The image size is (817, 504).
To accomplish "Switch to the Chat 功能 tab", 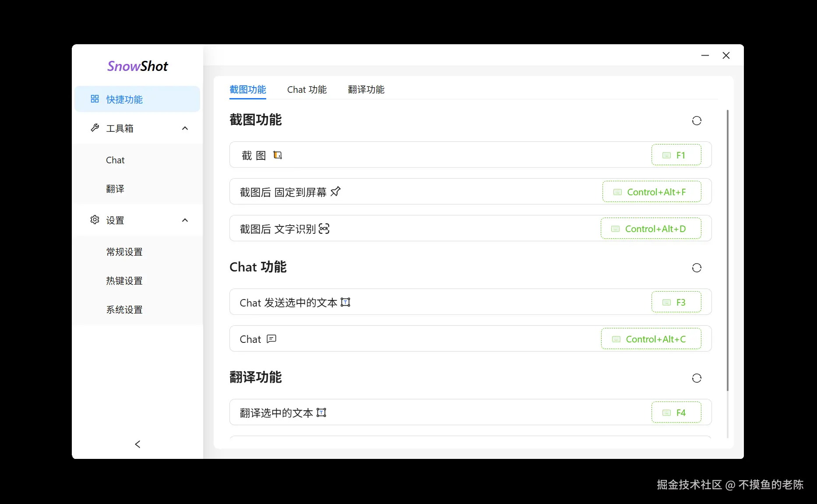I will click(307, 89).
